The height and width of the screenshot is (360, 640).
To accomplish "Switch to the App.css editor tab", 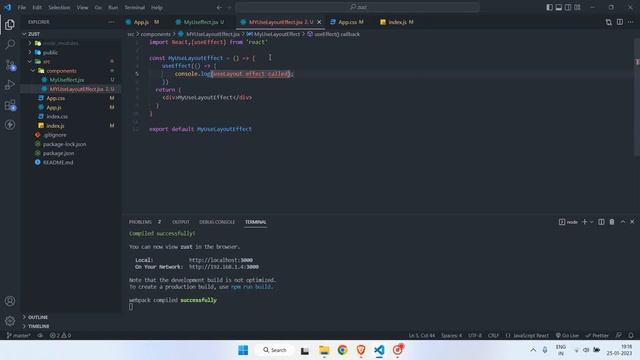I will 347,22.
